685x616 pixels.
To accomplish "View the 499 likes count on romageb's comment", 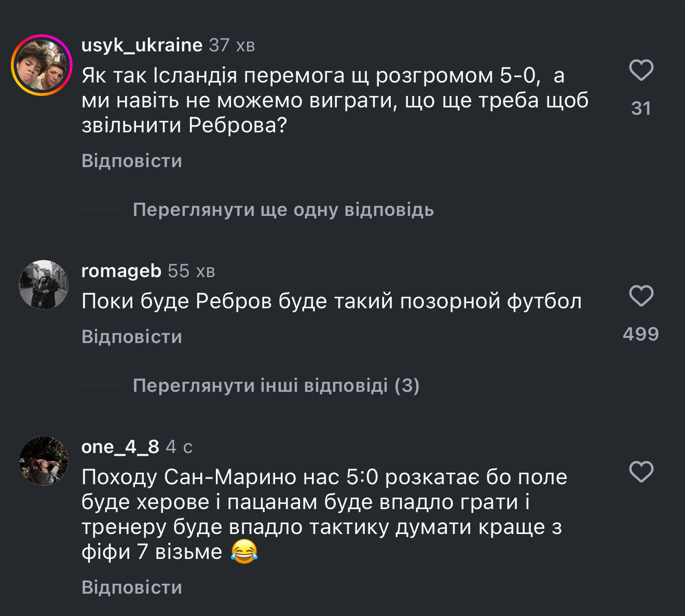I will tap(641, 334).
